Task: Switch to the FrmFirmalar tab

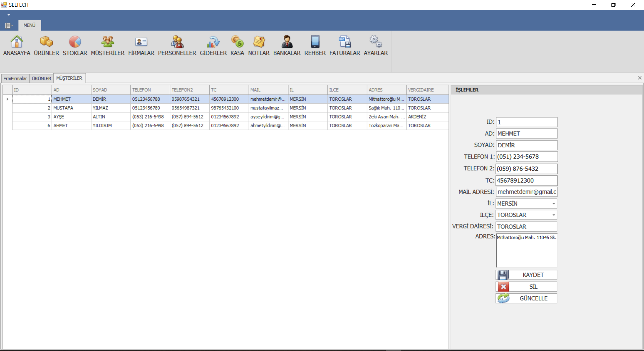Action: point(15,78)
